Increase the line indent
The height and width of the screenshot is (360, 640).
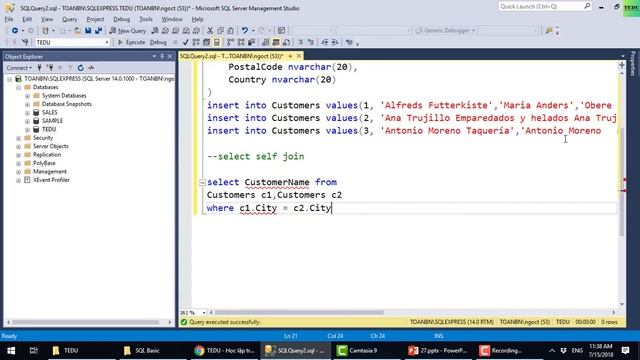point(335,42)
